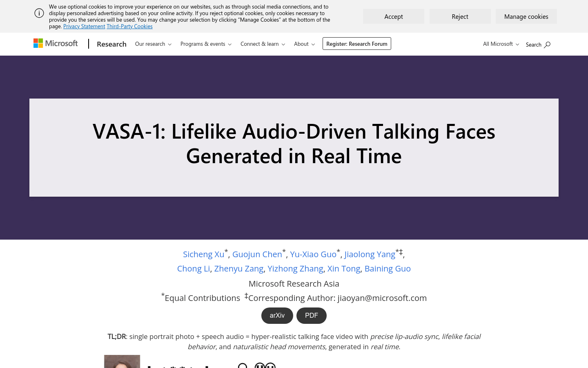Viewport: 588px width, 368px height.
Task: Expand the Connect & learn menu
Action: tap(263, 44)
